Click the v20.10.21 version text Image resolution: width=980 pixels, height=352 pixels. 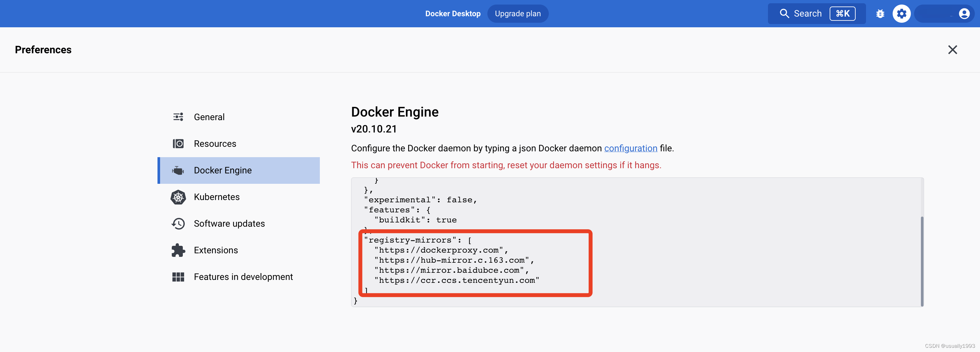pos(373,129)
